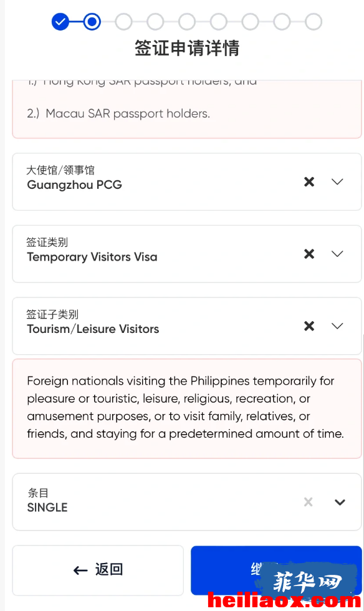Jump to the fifth step circle
The height and width of the screenshot is (611, 364).
[187, 22]
